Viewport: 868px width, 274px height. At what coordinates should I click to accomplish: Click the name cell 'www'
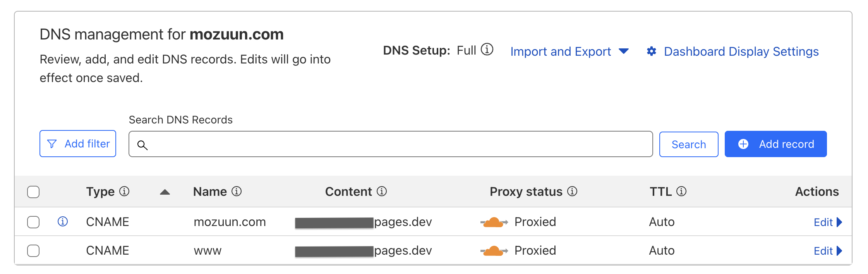pos(208,251)
